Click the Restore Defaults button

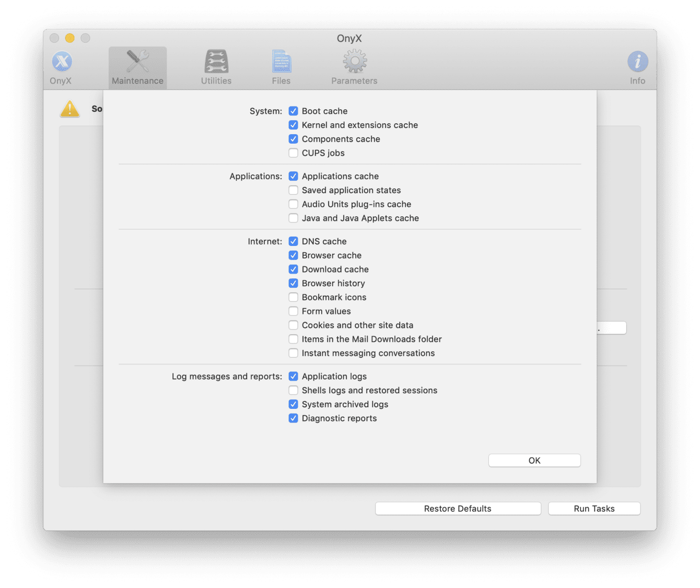(458, 509)
